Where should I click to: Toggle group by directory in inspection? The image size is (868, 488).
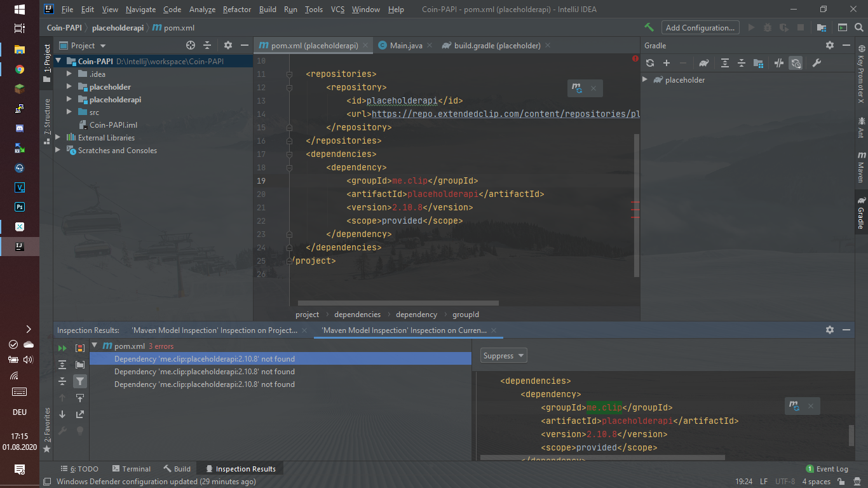80,364
